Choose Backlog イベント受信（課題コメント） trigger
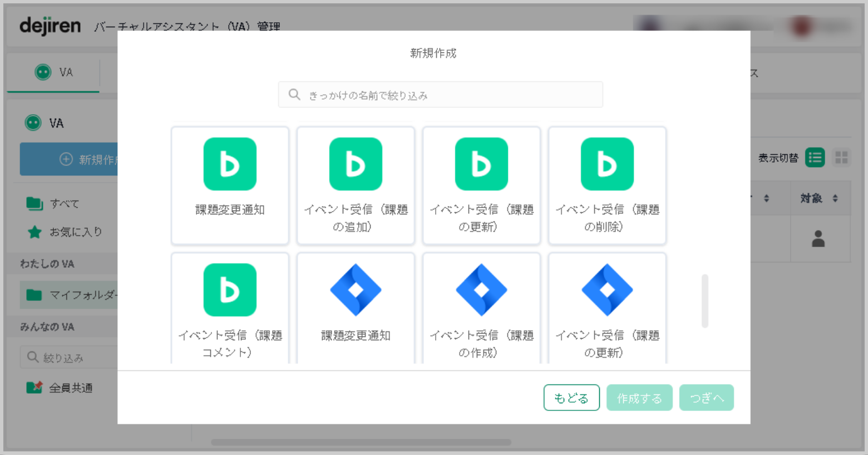This screenshot has height=455, width=868. pyautogui.click(x=230, y=309)
